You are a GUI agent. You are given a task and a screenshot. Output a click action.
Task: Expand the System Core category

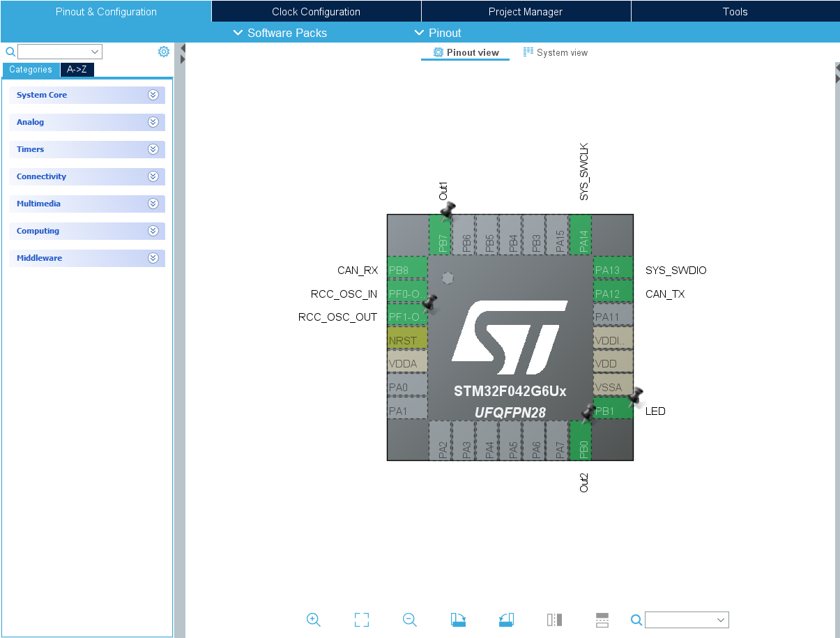coord(87,95)
